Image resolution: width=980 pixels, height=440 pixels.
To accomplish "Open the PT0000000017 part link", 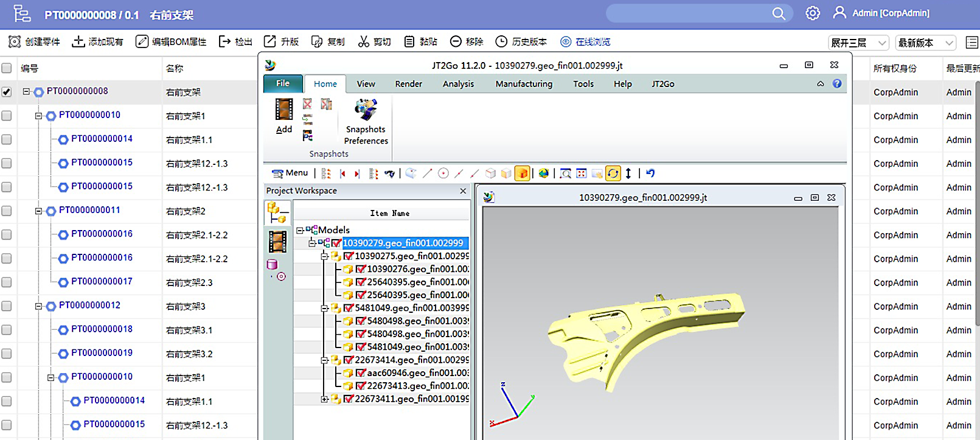I will coord(102,282).
